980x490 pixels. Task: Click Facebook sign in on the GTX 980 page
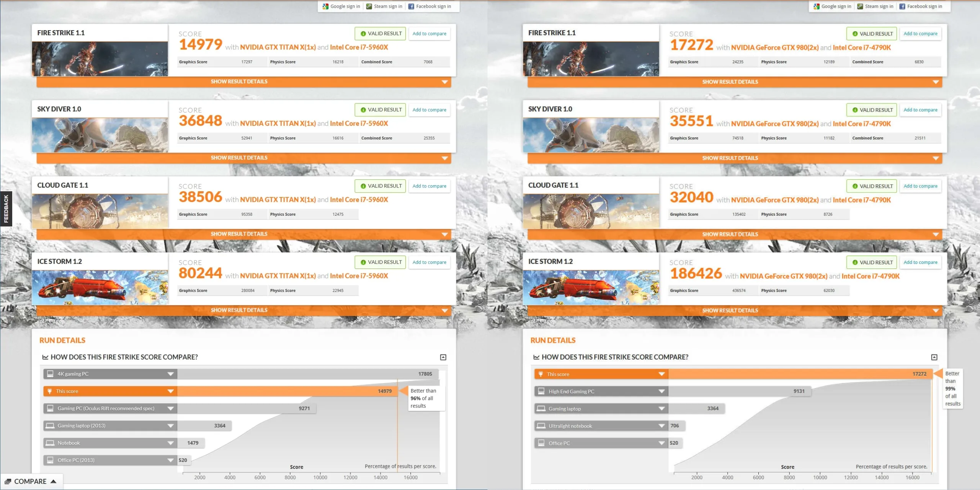pos(924,6)
